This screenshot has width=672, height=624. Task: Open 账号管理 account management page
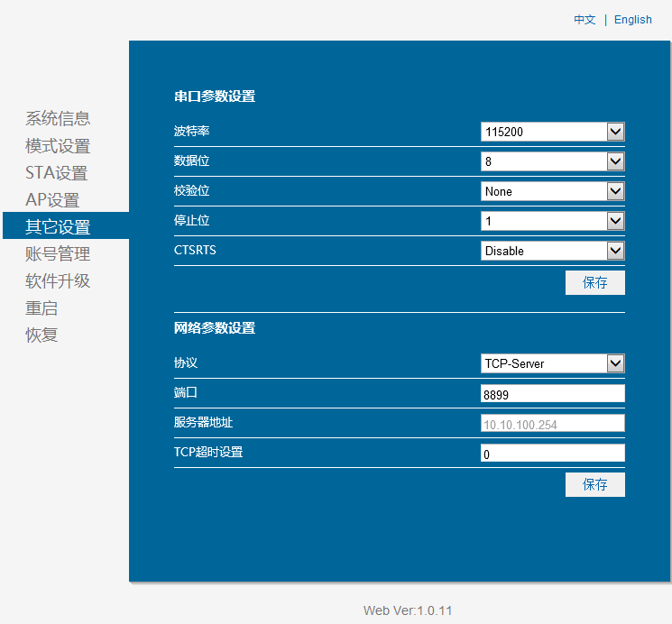[x=58, y=254]
